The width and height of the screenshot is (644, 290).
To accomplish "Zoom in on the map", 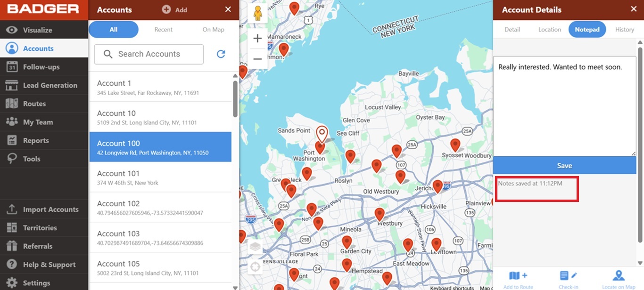I will (257, 39).
